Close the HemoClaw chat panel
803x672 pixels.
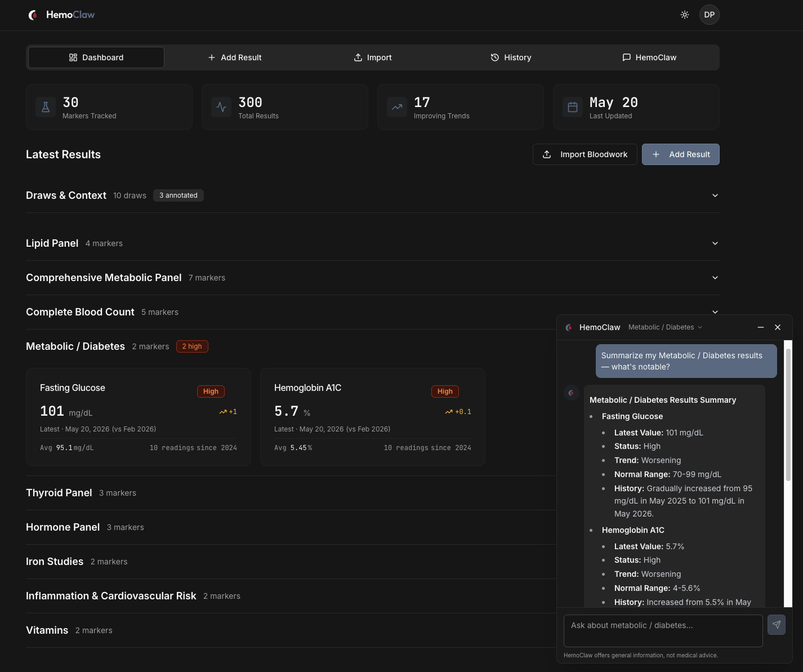click(778, 327)
